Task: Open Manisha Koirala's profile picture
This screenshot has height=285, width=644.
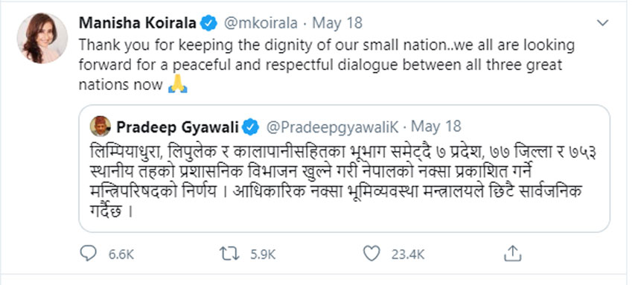Action: click(42, 38)
